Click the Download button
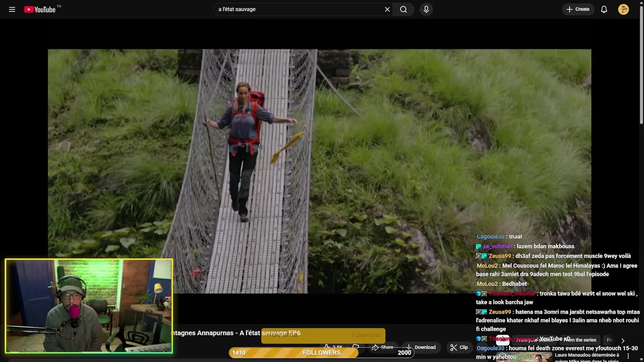This screenshot has width=644, height=362. (421, 347)
